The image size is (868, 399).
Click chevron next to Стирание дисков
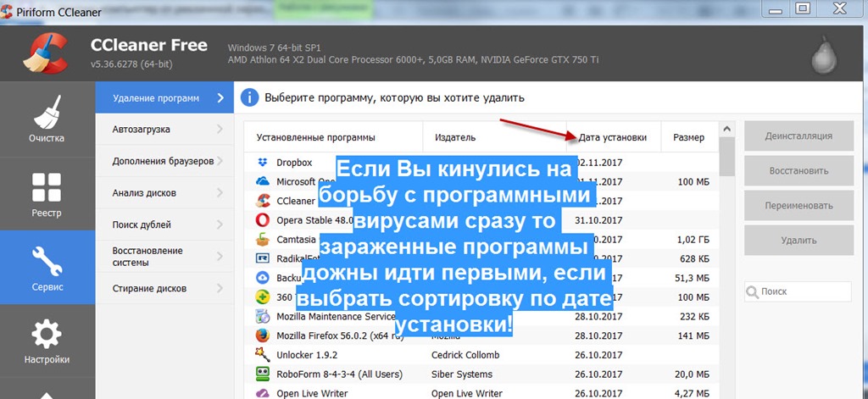tap(220, 288)
